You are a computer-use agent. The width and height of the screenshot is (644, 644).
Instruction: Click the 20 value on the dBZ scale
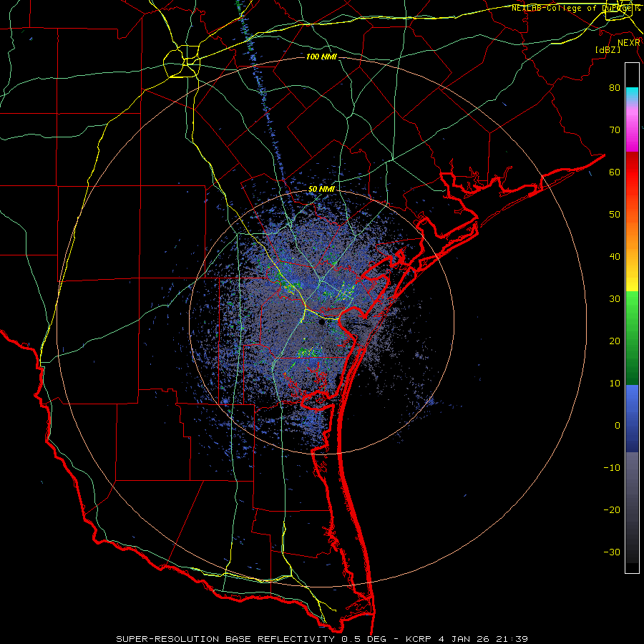coord(615,341)
